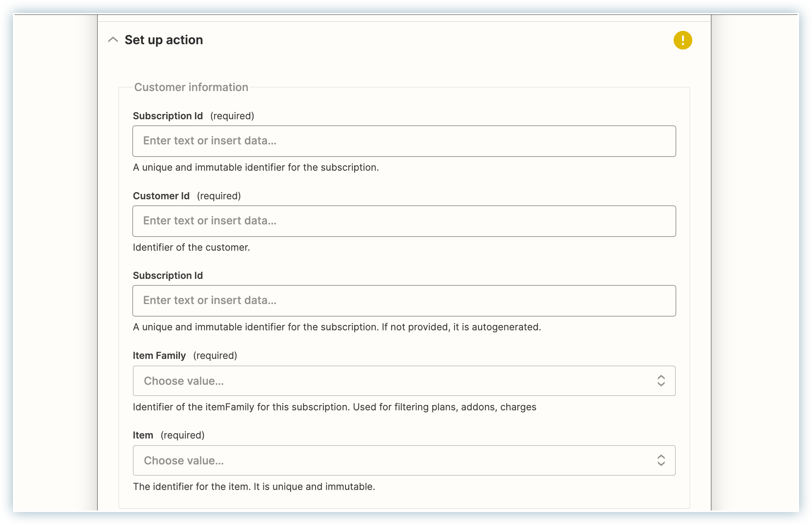
Task: Click the yellow warning exclamation icon
Action: click(682, 40)
